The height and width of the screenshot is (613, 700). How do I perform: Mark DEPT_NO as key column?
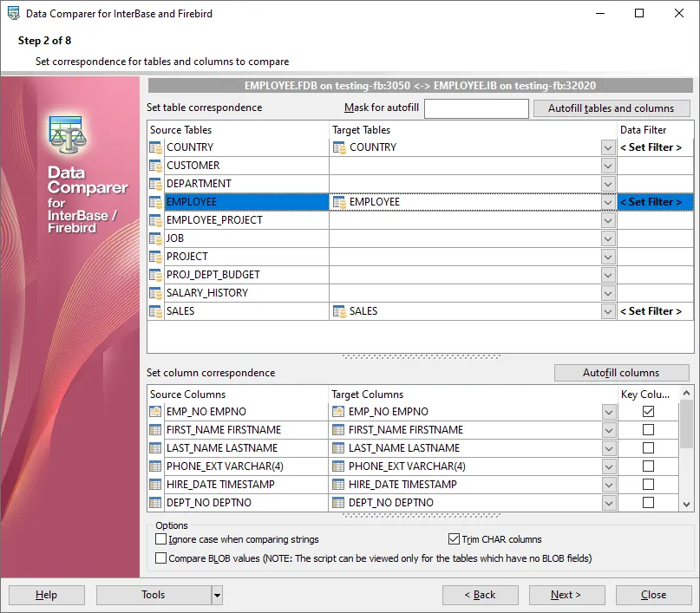[x=648, y=503]
